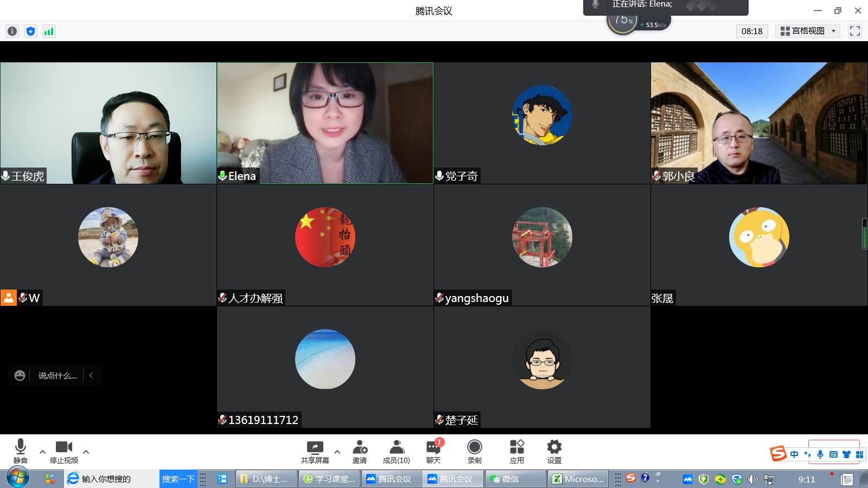Click the invite participants icon

coord(360,451)
